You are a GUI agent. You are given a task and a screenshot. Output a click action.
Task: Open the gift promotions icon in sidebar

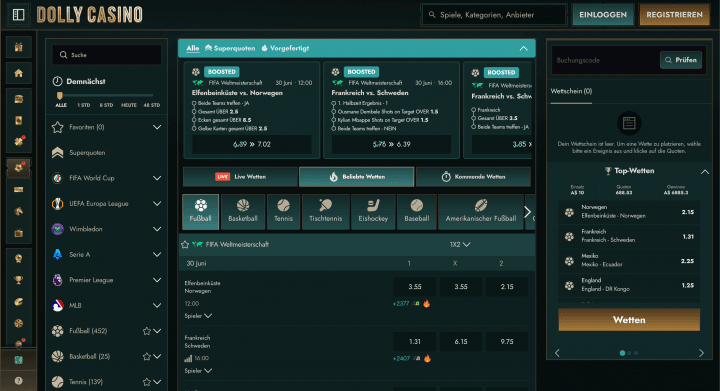click(x=18, y=47)
